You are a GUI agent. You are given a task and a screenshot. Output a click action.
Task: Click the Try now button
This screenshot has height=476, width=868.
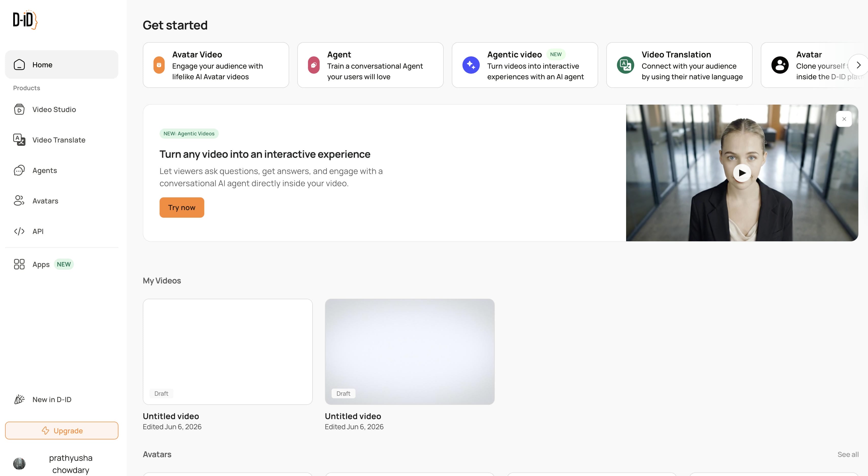point(182,208)
